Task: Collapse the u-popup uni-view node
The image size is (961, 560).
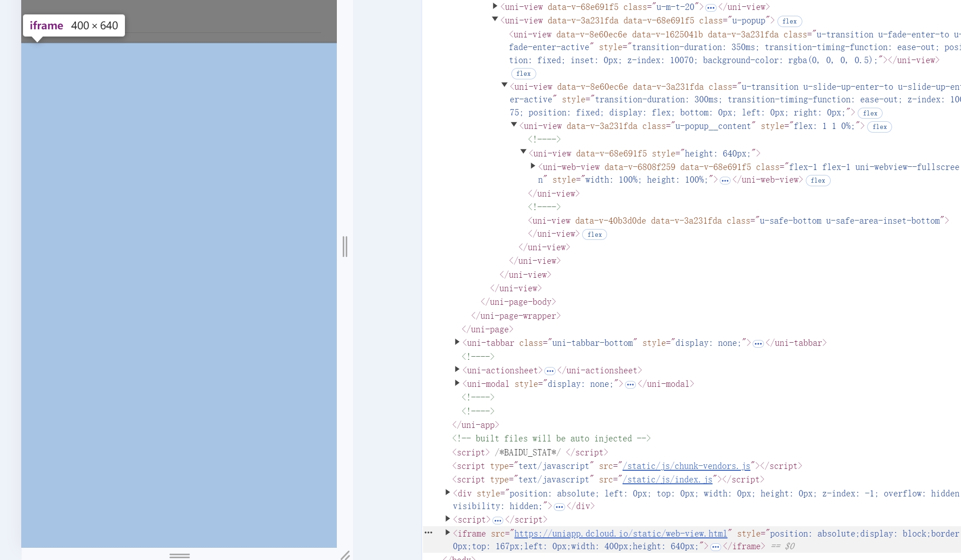Action: click(x=495, y=19)
